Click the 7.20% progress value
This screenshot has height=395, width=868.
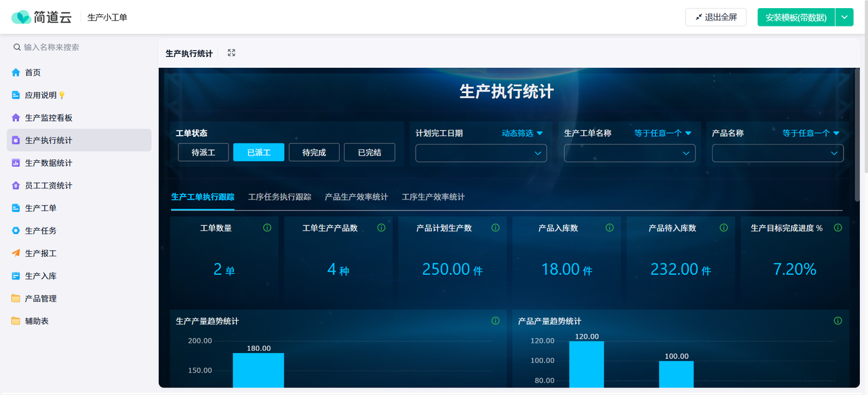tap(795, 269)
